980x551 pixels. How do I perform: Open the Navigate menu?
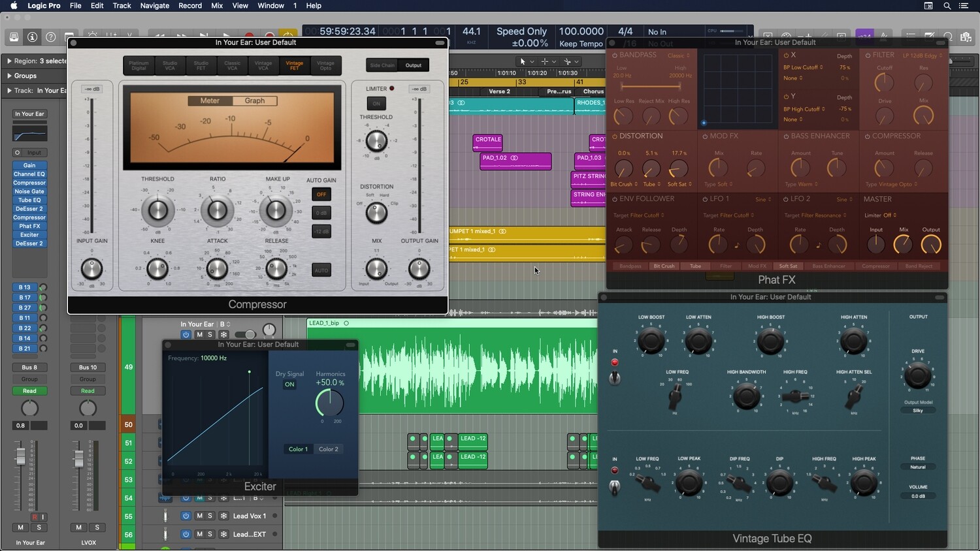point(154,6)
